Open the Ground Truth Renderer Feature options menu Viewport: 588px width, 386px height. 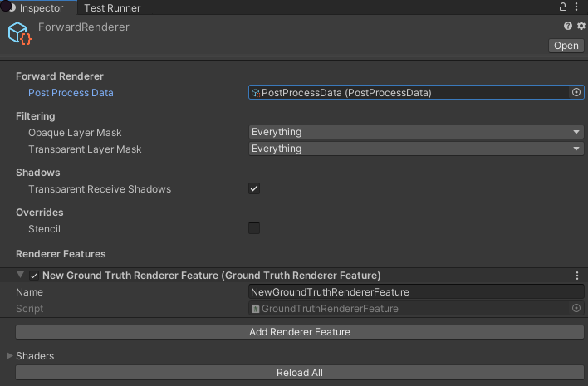pyautogui.click(x=577, y=276)
